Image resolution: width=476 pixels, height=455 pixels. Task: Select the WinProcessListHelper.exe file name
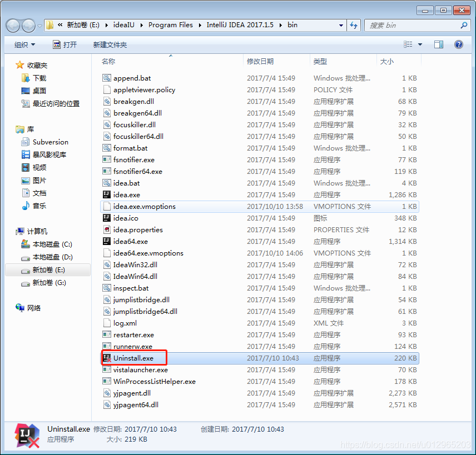coord(155,382)
